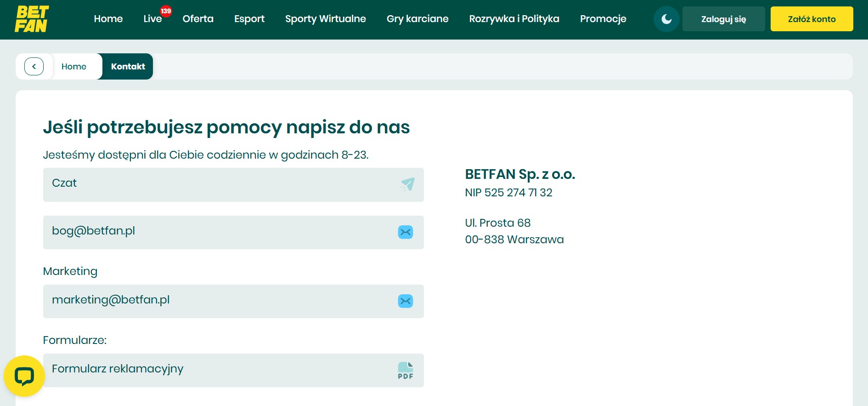
Task: Click the bog@betfan.pl email link
Action: [233, 232]
